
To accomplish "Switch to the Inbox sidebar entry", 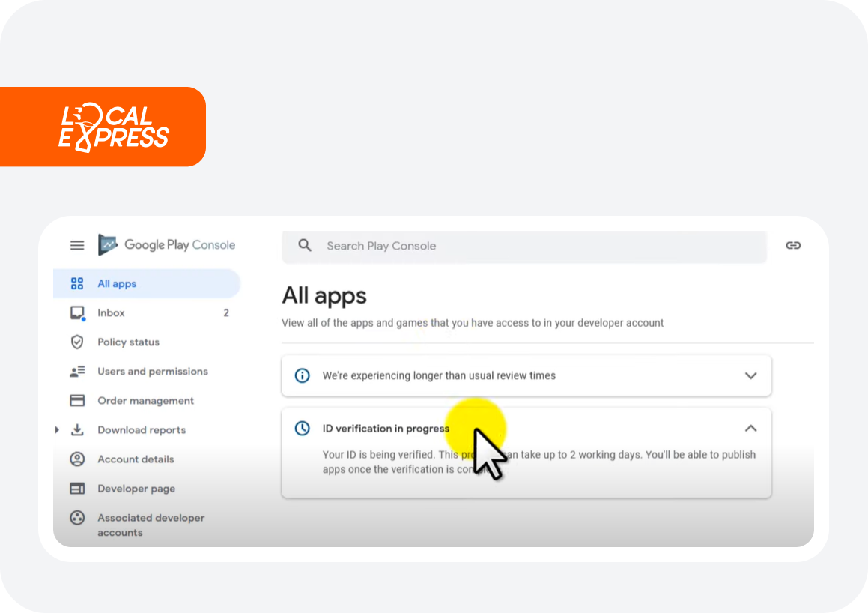I will [111, 312].
